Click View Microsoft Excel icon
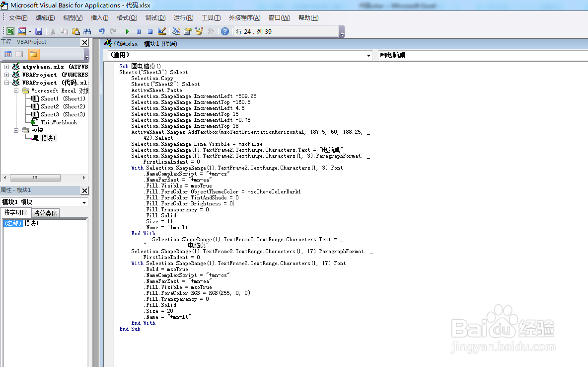Screen dimensions: 588x367 pyautogui.click(x=10, y=31)
